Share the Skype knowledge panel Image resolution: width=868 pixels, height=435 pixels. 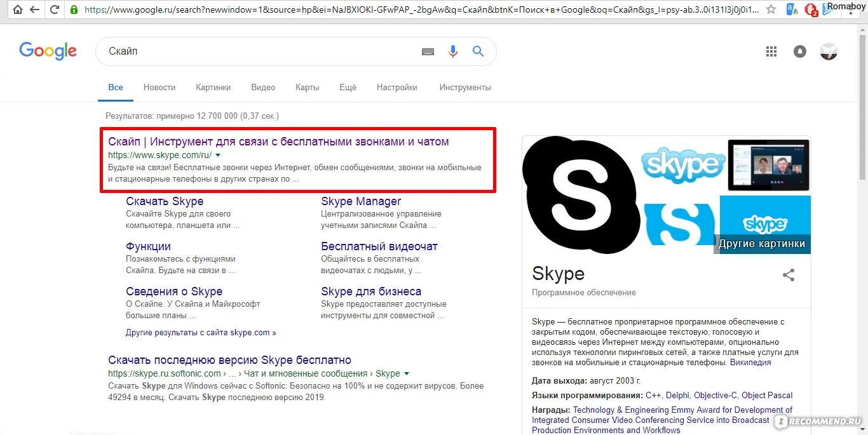789,275
